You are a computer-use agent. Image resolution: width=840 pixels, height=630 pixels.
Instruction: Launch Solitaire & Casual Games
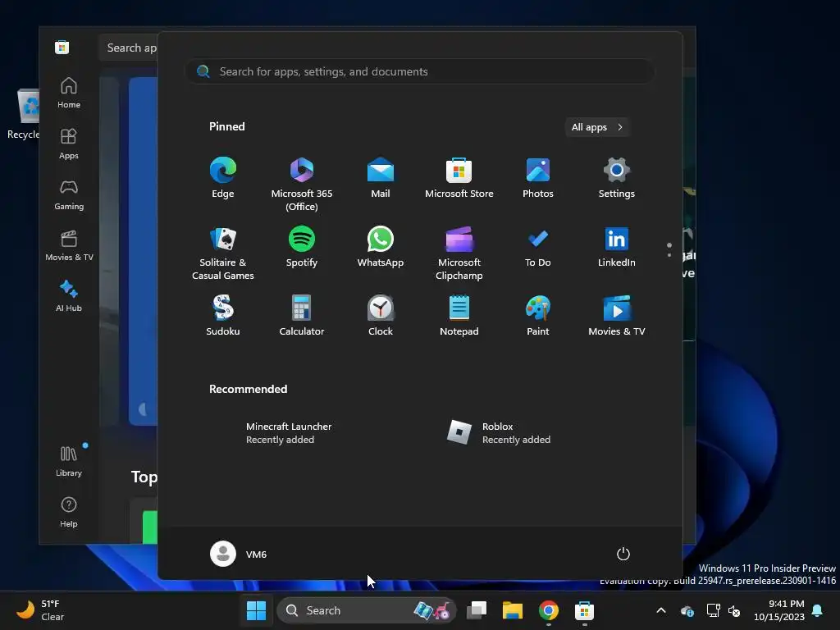223,253
